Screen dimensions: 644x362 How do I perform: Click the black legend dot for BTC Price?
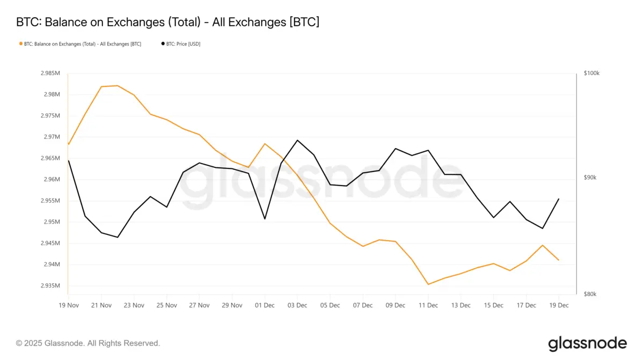point(163,44)
